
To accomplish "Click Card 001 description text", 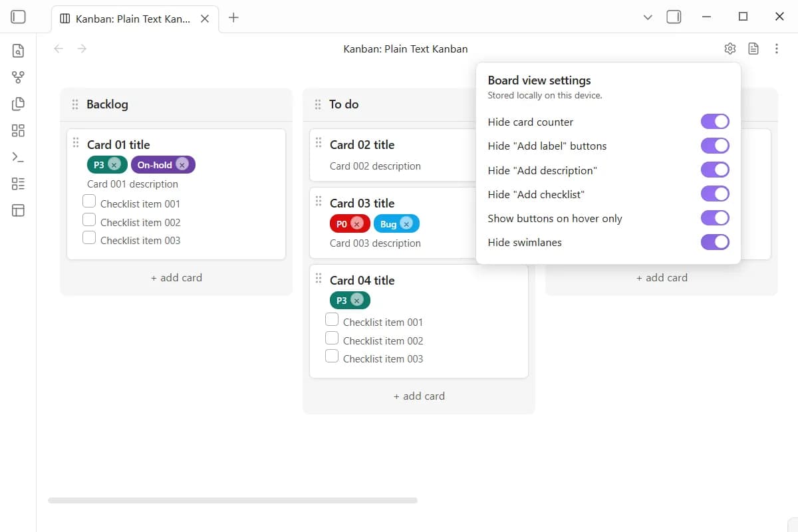I will point(132,184).
